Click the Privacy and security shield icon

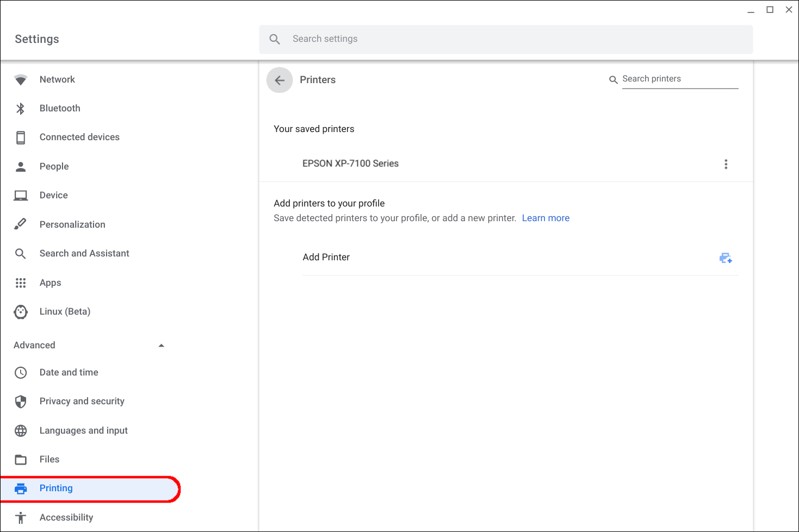pos(21,402)
